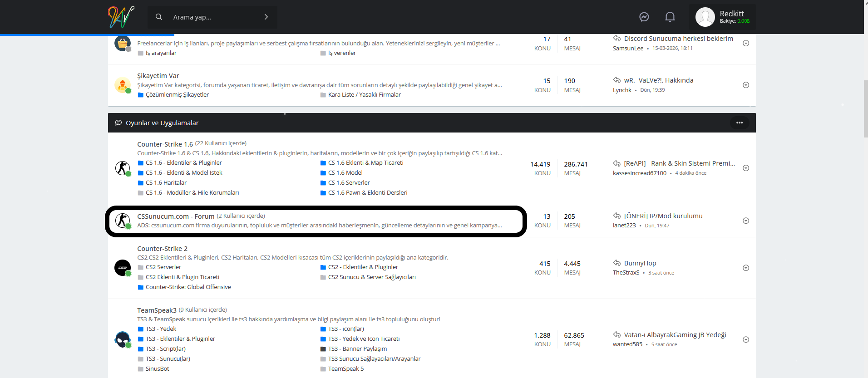The width and height of the screenshot is (868, 378).
Task: Click folder icon next to CS 1.6 Haritalar
Action: pyautogui.click(x=141, y=183)
